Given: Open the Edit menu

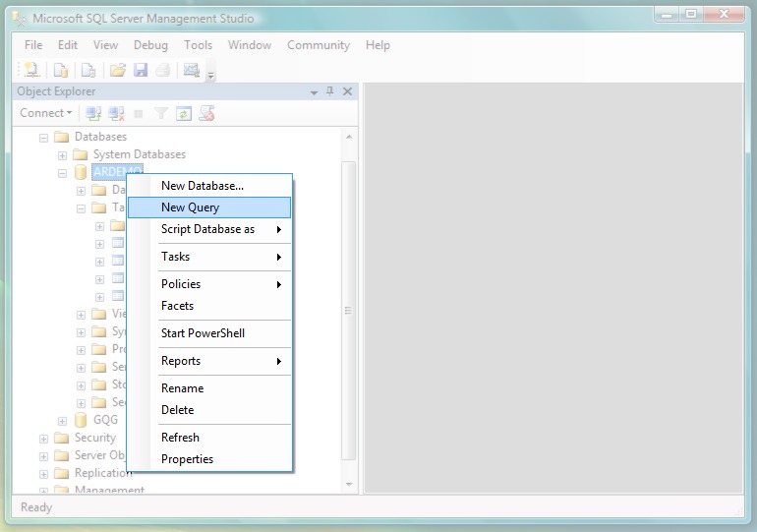Looking at the screenshot, I should [68, 45].
